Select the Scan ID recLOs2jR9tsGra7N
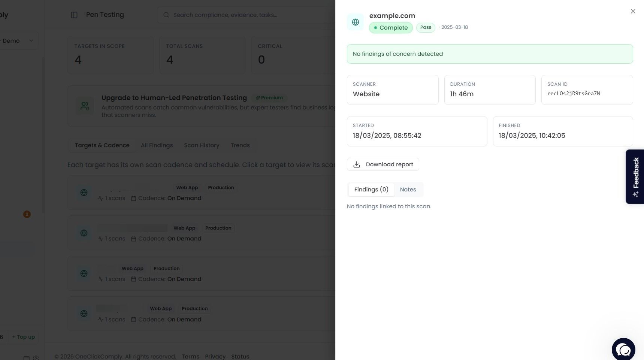 (574, 94)
